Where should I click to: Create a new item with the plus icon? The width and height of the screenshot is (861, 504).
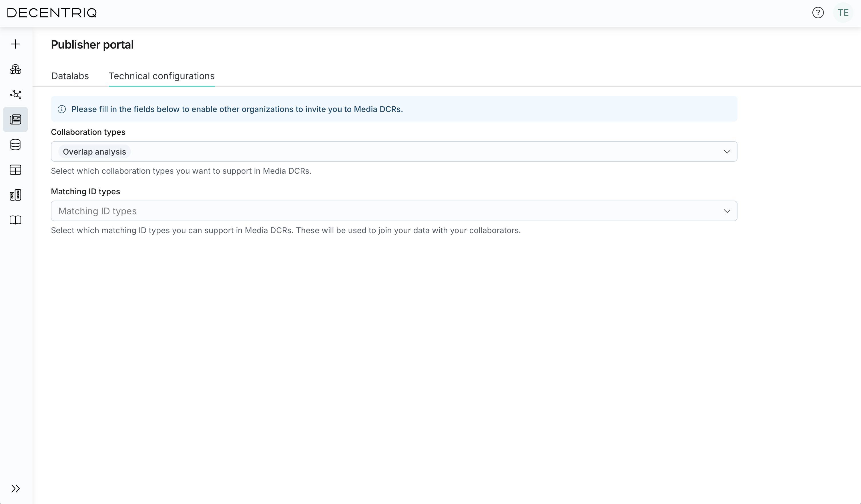pos(15,44)
